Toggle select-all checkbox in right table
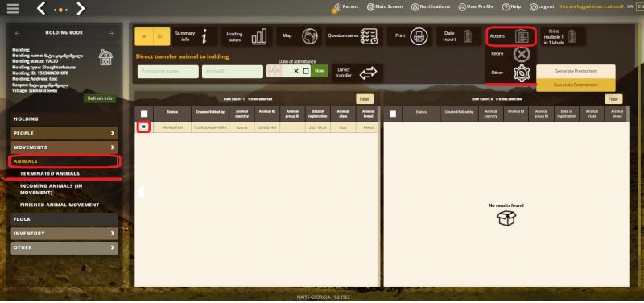Screen dimensions: 644x303 click(x=393, y=114)
